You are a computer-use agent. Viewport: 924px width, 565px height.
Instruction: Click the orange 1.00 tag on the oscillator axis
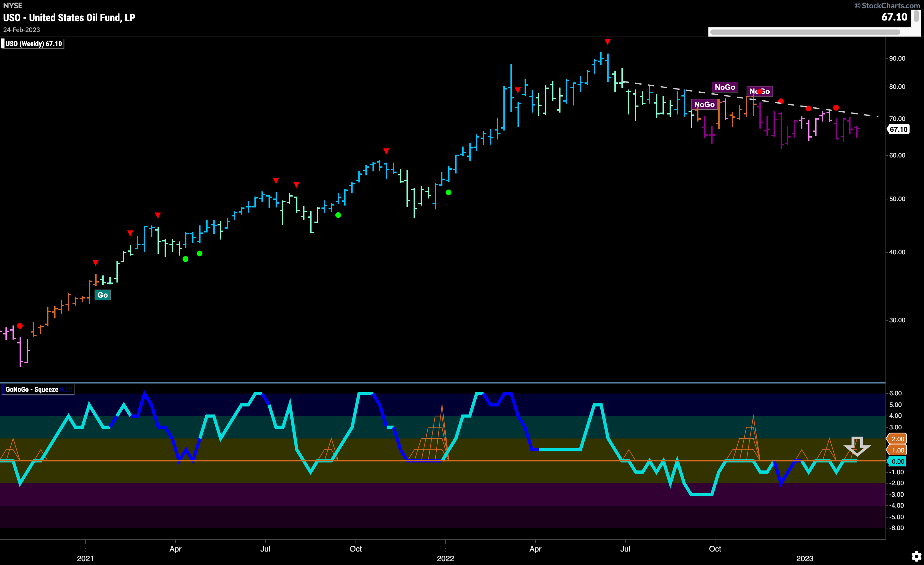coord(897,450)
